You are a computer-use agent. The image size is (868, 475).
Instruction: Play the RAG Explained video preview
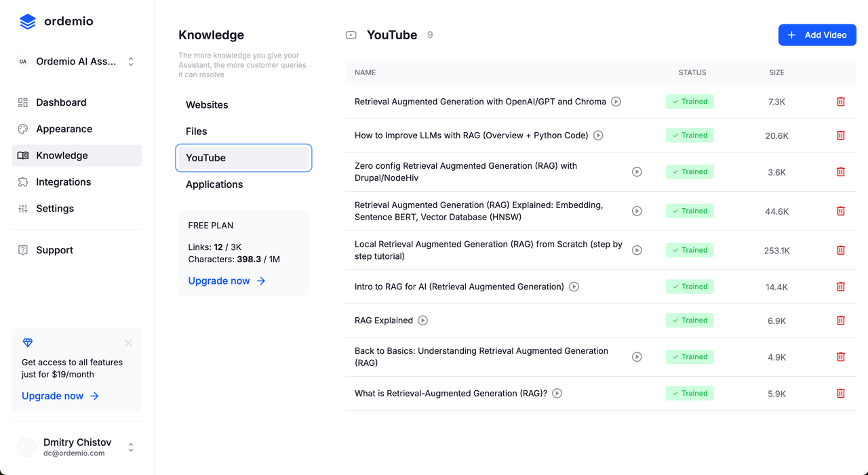(422, 321)
